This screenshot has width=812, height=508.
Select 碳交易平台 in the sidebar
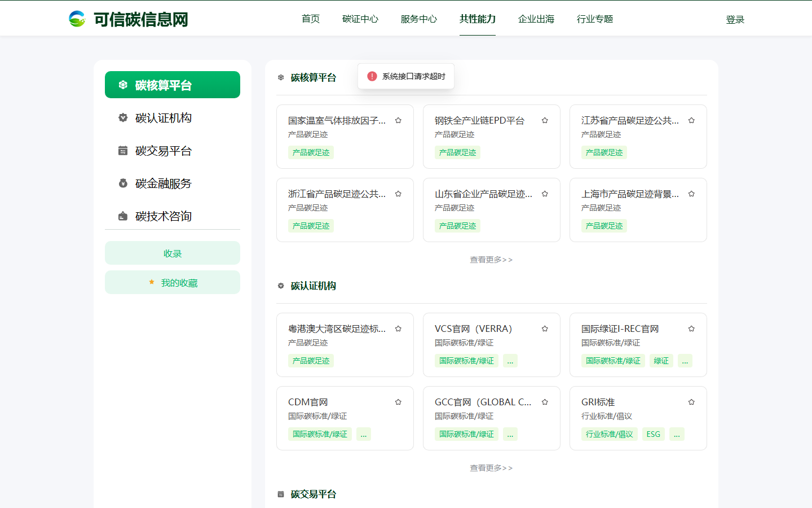coord(173,150)
